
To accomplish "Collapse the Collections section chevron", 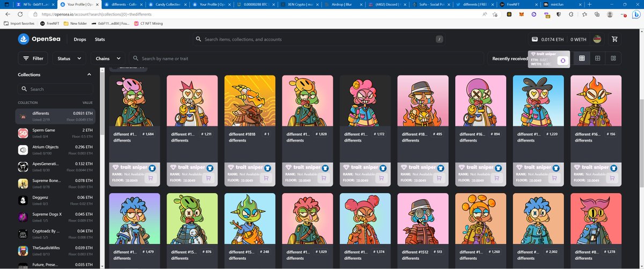I will click(x=89, y=74).
